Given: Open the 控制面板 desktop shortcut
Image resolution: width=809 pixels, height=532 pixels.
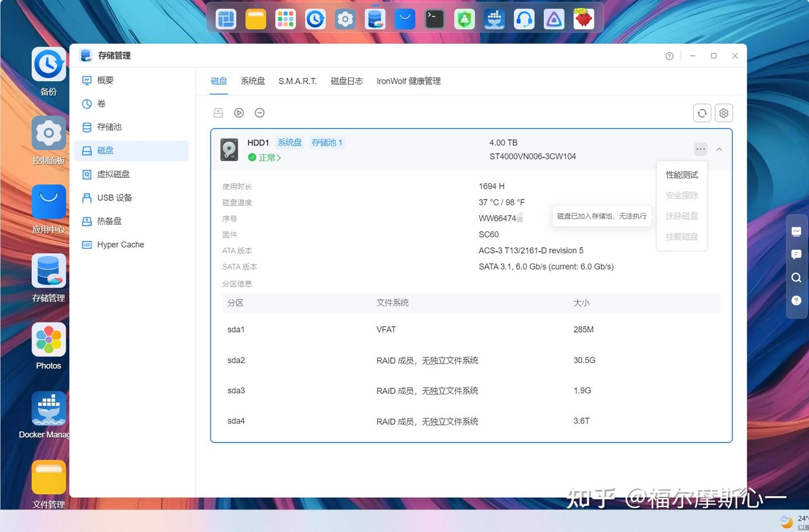Looking at the screenshot, I should coord(49,140).
